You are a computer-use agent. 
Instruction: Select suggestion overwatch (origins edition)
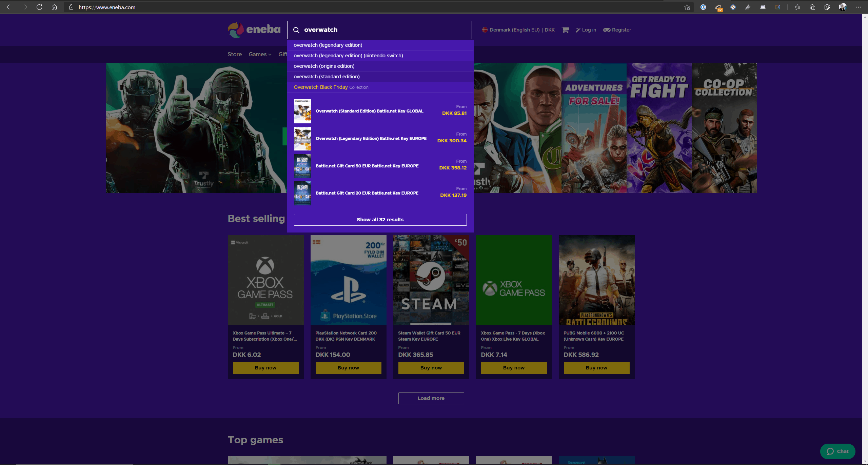click(x=380, y=66)
